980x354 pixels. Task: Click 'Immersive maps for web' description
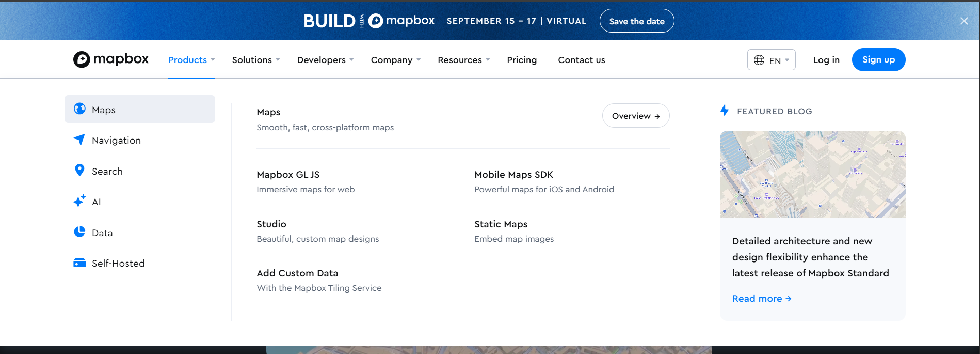point(306,190)
